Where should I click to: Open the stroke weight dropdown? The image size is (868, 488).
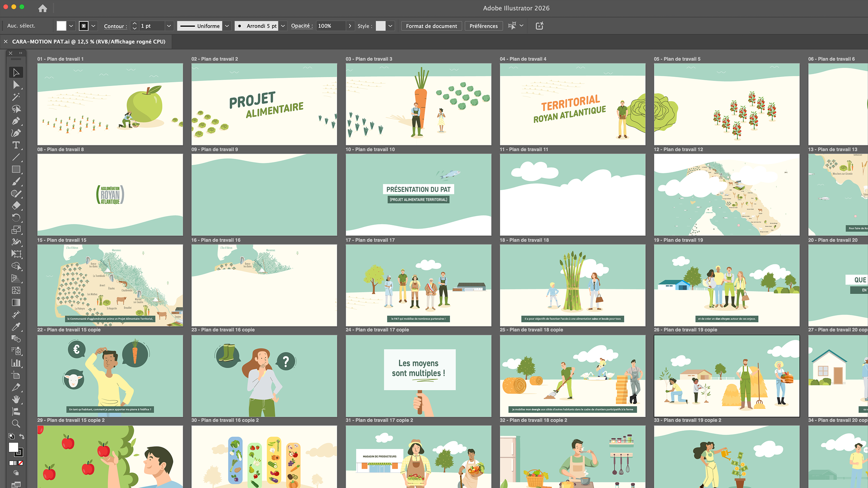coord(169,26)
